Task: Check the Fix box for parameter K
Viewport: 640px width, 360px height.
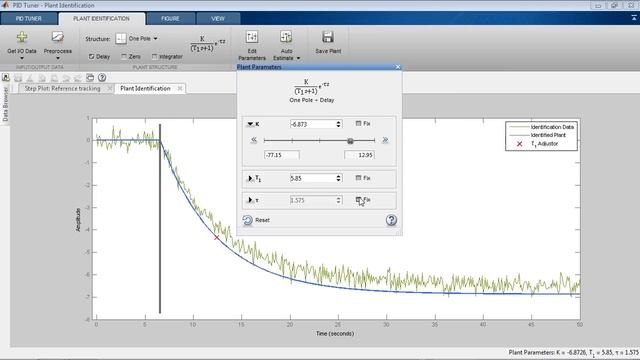Action: tap(358, 123)
